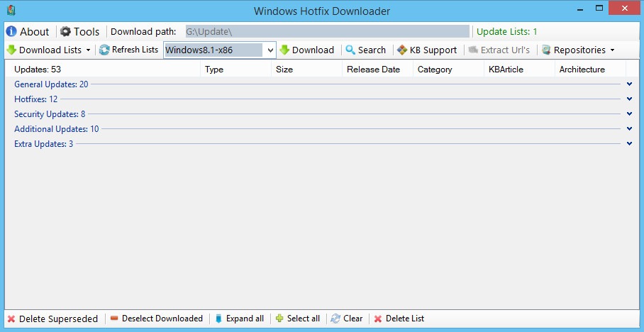Select the Extra Updates: 3 group title
The image size is (644, 332).
pyautogui.click(x=43, y=144)
